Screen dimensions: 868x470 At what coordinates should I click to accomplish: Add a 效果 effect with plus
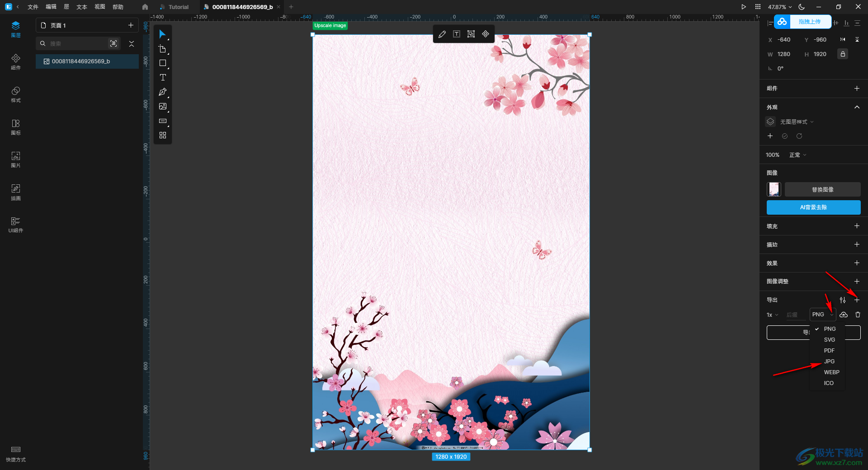tap(857, 263)
